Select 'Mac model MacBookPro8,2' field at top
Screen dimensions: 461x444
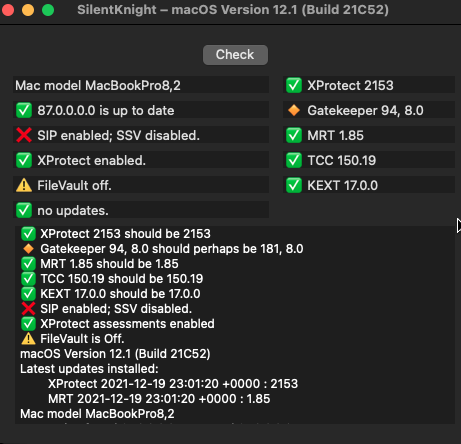(x=141, y=85)
